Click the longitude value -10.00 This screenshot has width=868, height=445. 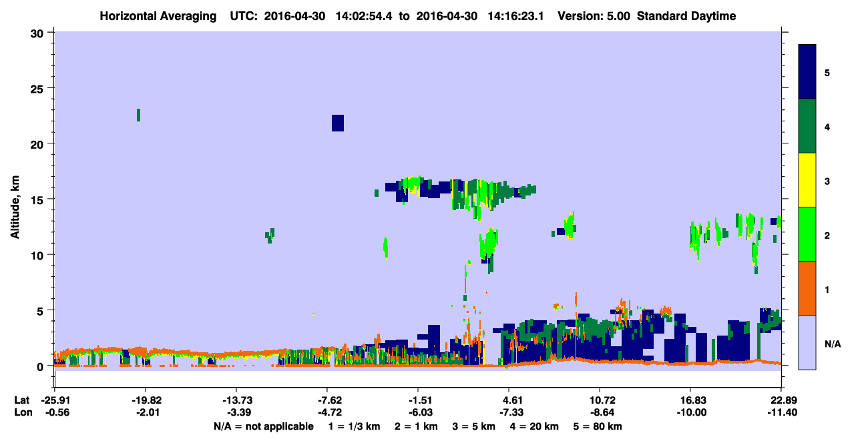[690, 412]
